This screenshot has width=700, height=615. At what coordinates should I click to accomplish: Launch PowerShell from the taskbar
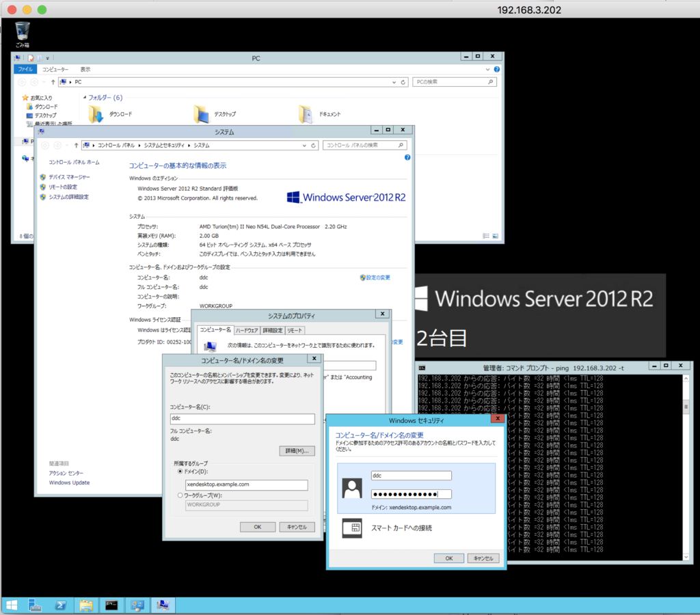pyautogui.click(x=61, y=605)
